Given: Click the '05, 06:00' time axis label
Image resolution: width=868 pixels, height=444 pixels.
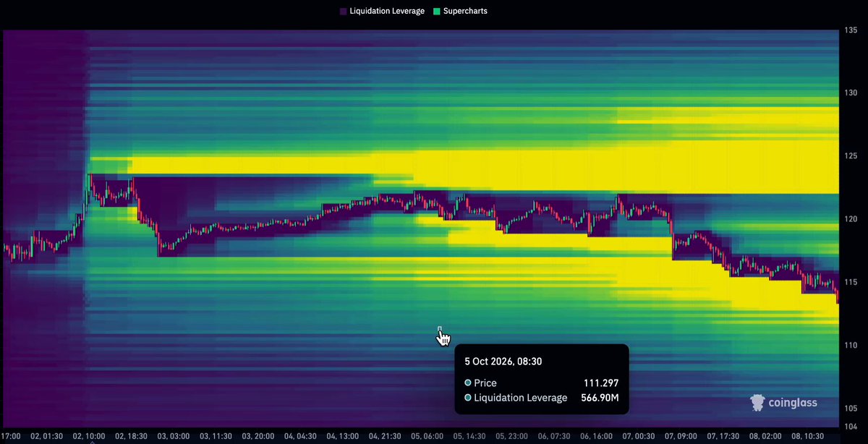Looking at the screenshot, I should pyautogui.click(x=428, y=437).
